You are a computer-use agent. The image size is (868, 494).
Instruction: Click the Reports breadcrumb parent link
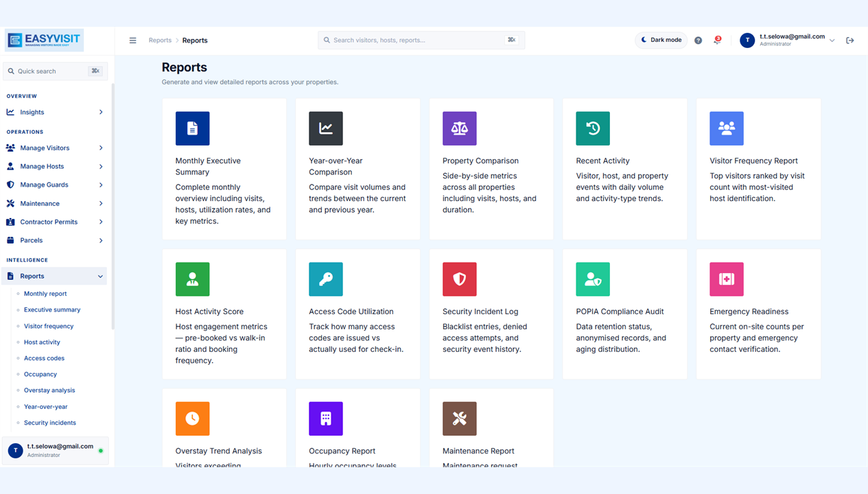(x=160, y=40)
